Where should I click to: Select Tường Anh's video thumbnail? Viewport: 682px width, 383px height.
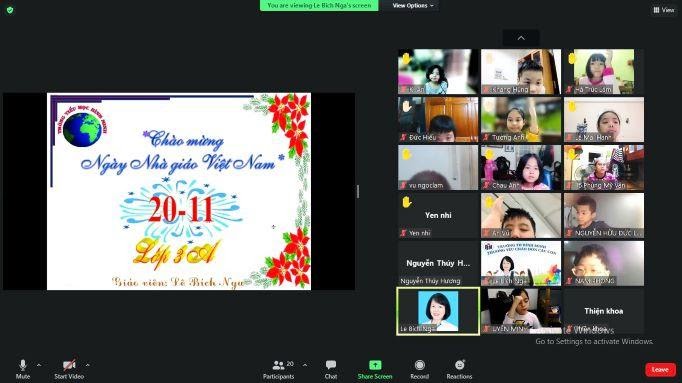coord(521,120)
